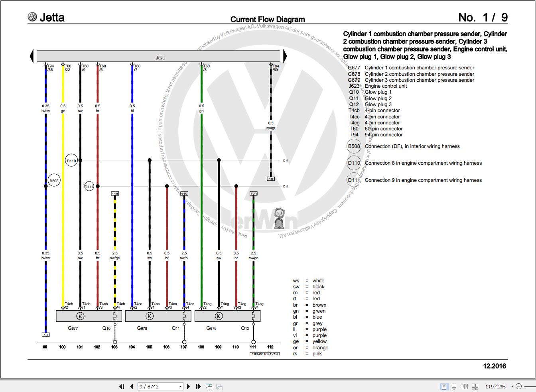
Task: Click the G678 pressure sender symbol
Action: pyautogui.click(x=150, y=316)
